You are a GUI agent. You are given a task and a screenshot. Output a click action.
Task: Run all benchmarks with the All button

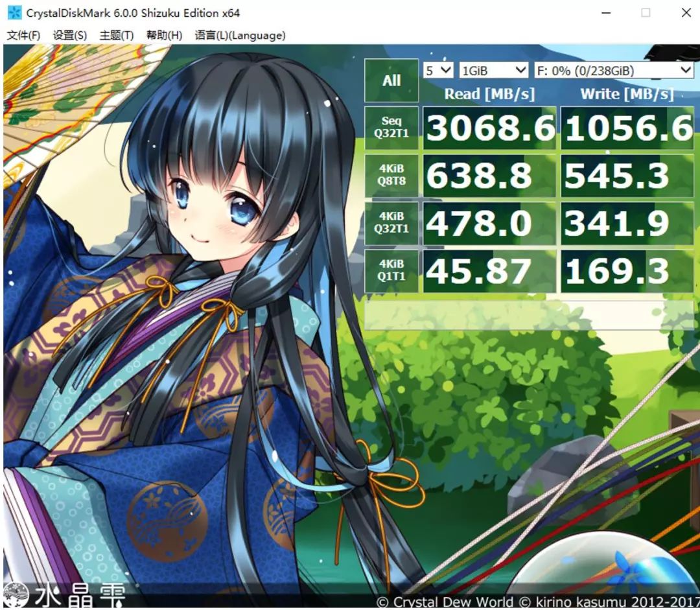point(391,81)
